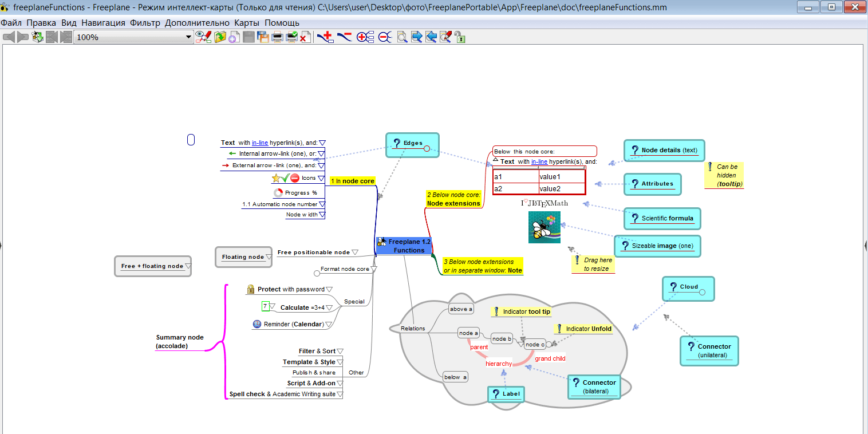Select the Freeplane 1.2 Functions root node

point(404,246)
